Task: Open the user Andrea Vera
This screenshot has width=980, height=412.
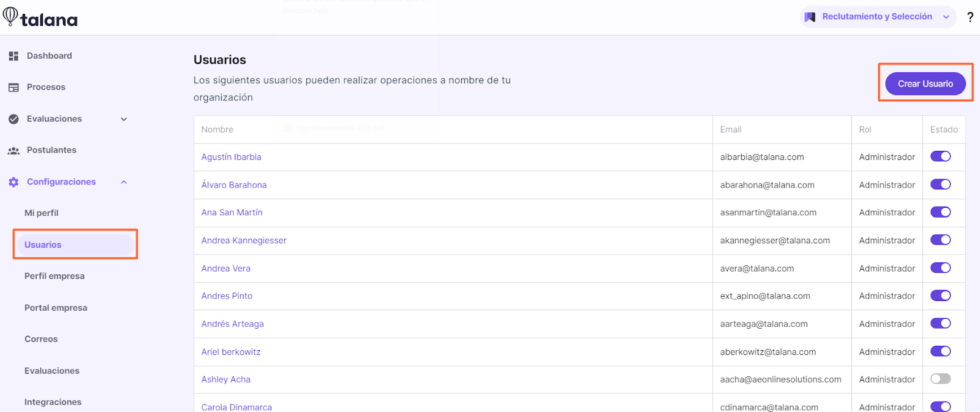Action: coord(226,268)
